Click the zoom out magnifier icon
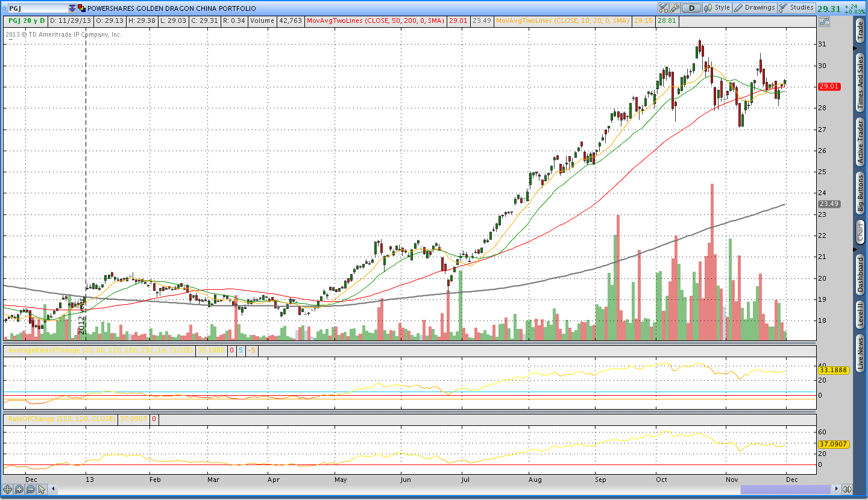Viewport: 868px width, 500px height. (x=31, y=489)
